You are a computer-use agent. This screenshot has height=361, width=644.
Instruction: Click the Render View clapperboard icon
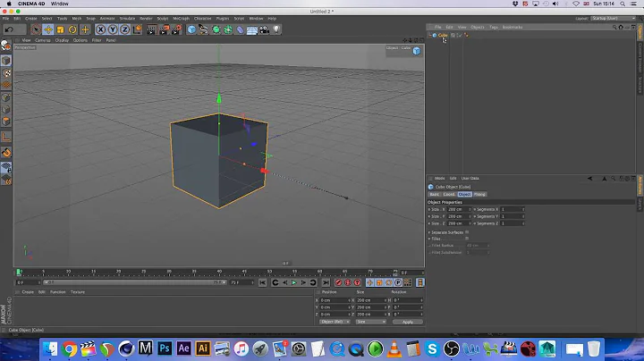pos(151,29)
